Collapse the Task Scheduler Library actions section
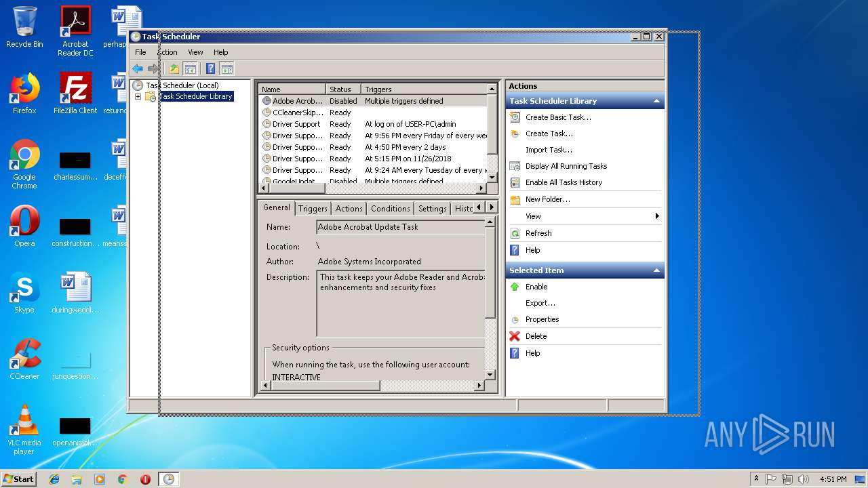 (656, 101)
